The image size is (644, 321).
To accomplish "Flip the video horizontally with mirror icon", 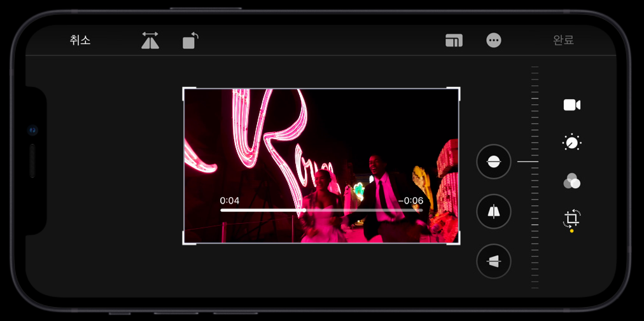I will (x=150, y=41).
